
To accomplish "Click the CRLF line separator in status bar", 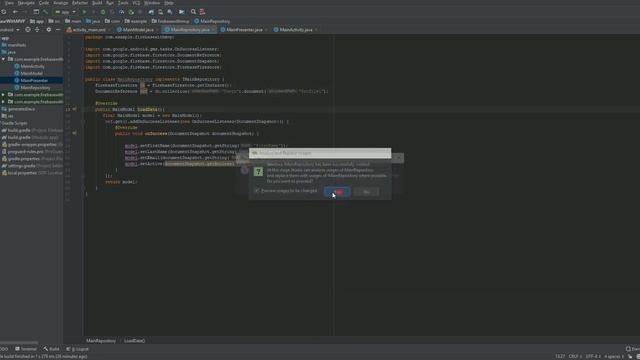I will pyautogui.click(x=575, y=356).
